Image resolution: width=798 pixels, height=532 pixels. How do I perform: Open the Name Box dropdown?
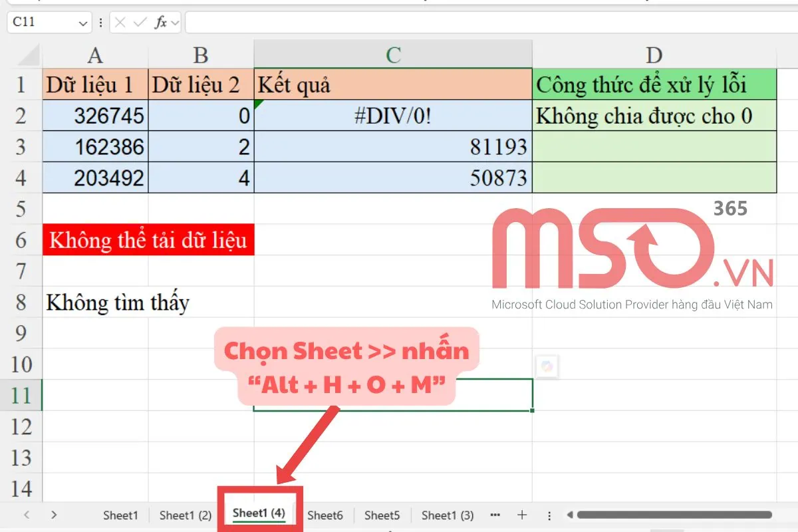(82, 22)
